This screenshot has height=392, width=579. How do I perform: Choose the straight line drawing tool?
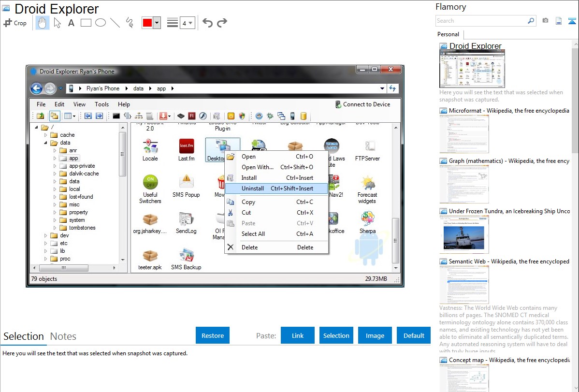coord(115,23)
